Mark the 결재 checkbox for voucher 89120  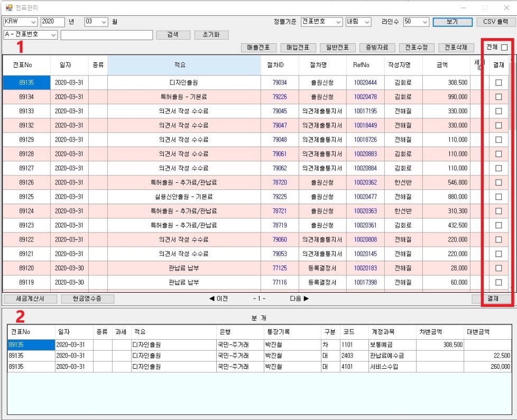click(498, 268)
